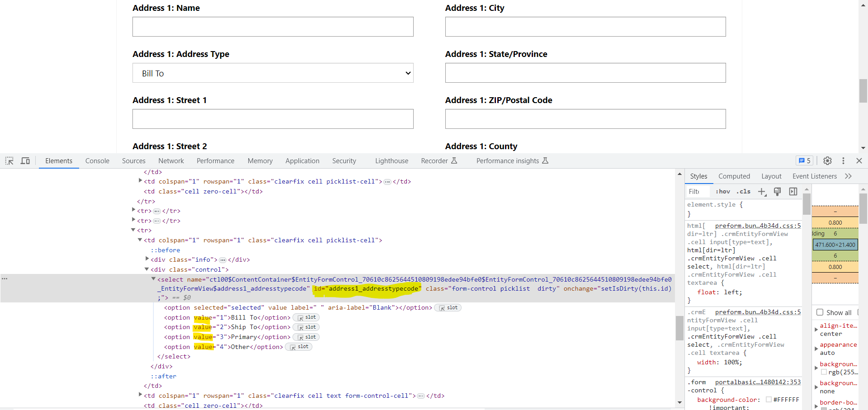Toggle the :hov element state panel
Image resolution: width=868 pixels, height=410 pixels.
[723, 192]
